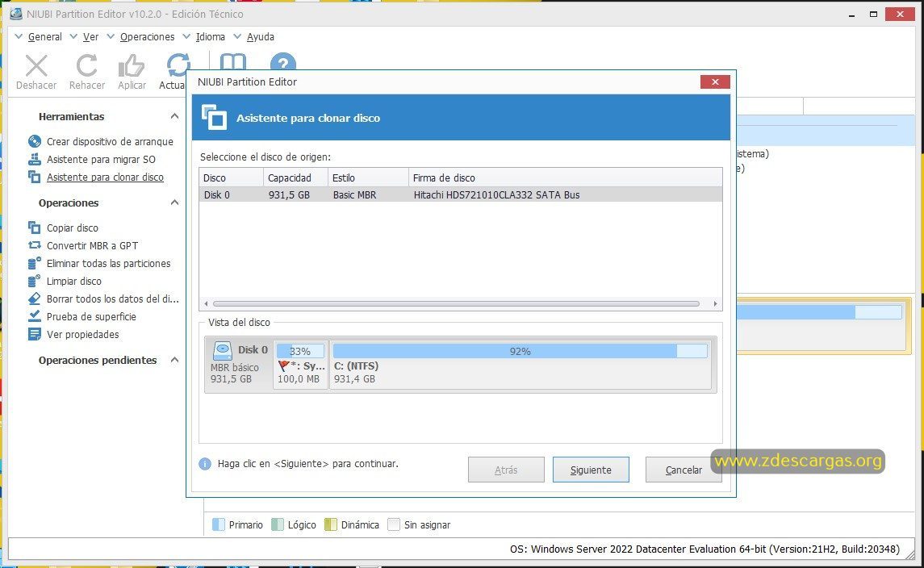Select Limpiar disco operation
Viewport: 924px width, 568px height.
click(74, 281)
